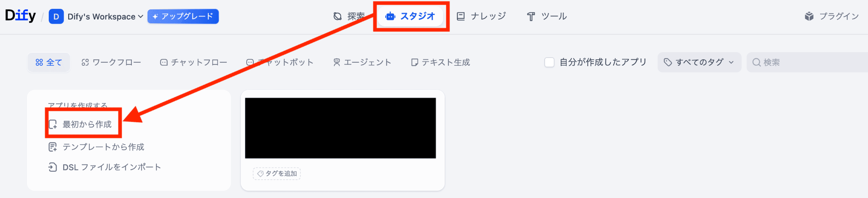Click the 探索 compass icon
Screen dimensions: 868x198
337,17
